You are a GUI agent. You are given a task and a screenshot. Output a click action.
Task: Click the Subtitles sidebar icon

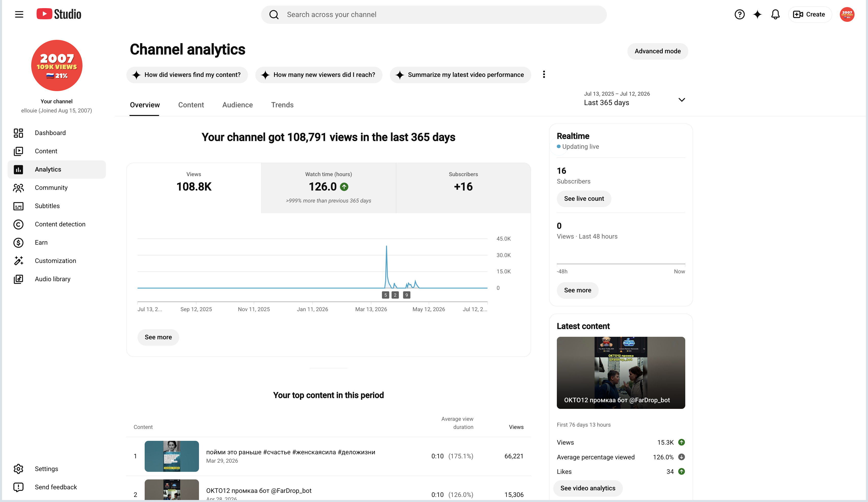coord(18,206)
